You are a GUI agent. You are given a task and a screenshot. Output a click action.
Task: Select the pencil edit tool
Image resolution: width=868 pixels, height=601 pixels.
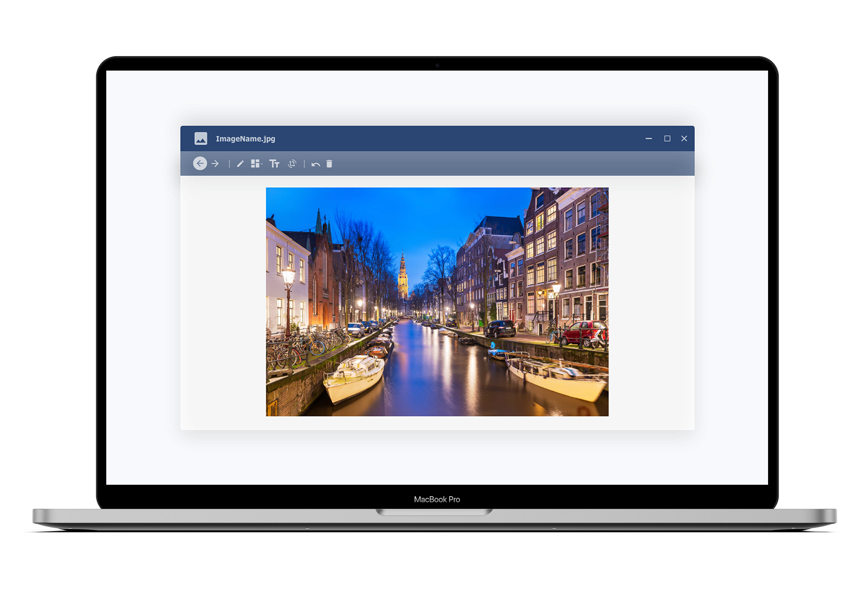pos(240,164)
